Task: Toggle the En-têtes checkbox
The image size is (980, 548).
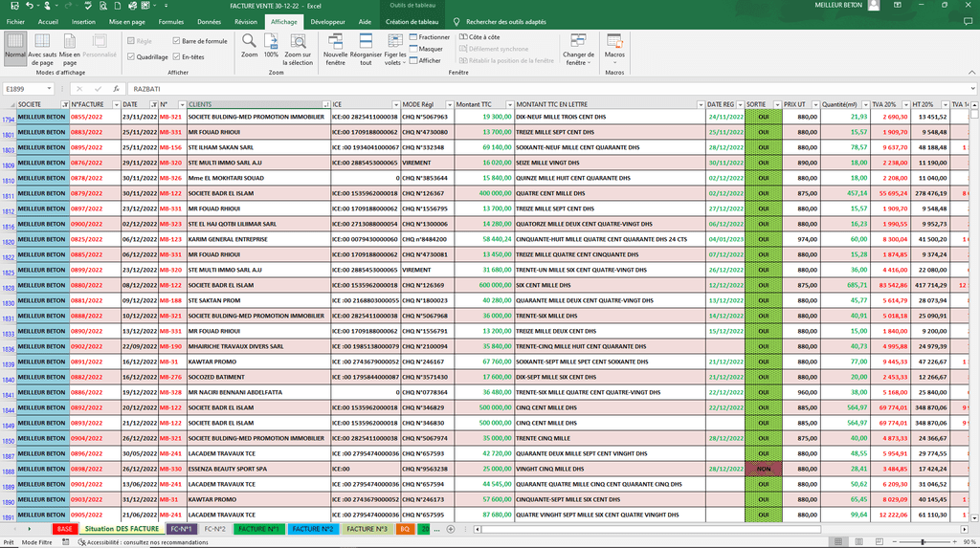Action: (x=176, y=56)
